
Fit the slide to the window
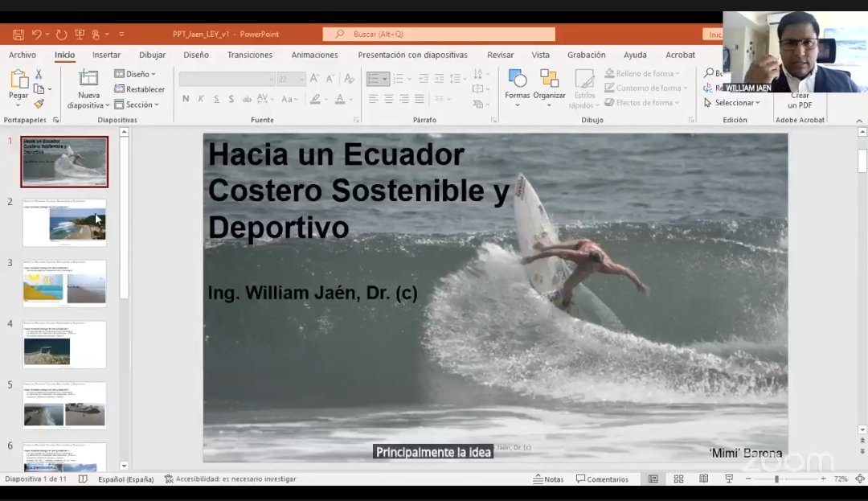coord(860,478)
